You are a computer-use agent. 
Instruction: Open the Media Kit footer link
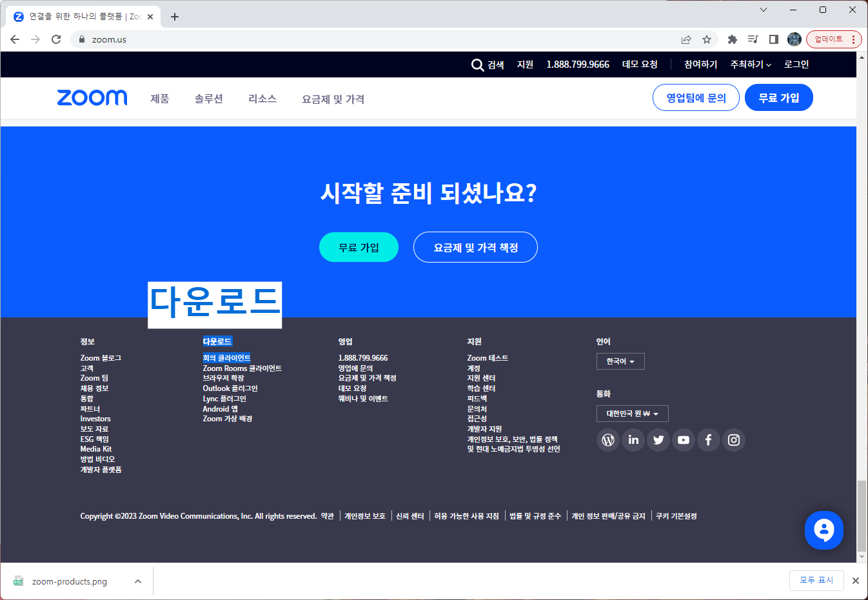(x=96, y=449)
